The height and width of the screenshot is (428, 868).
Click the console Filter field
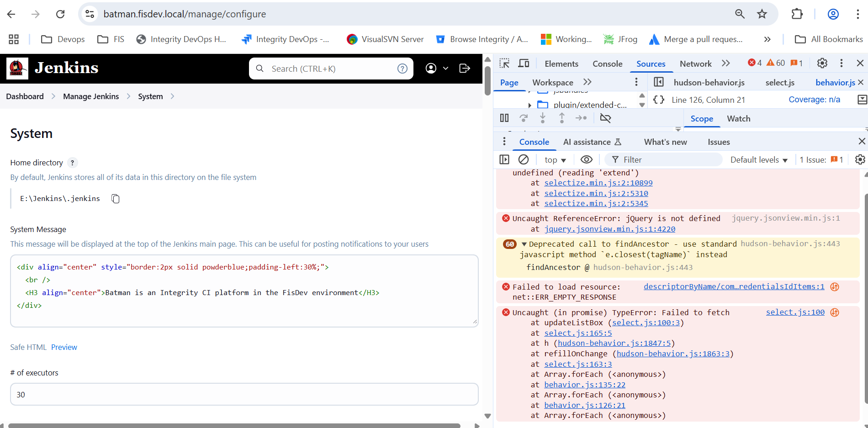(x=663, y=159)
